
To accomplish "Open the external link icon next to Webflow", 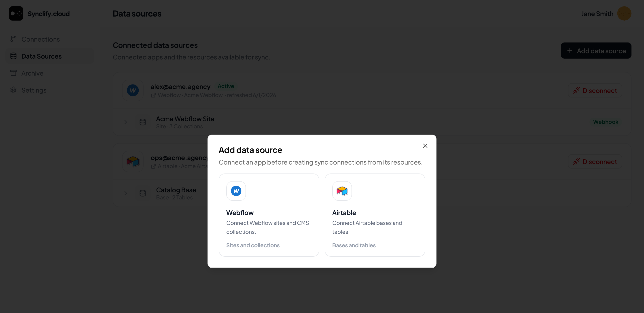I will tap(153, 95).
